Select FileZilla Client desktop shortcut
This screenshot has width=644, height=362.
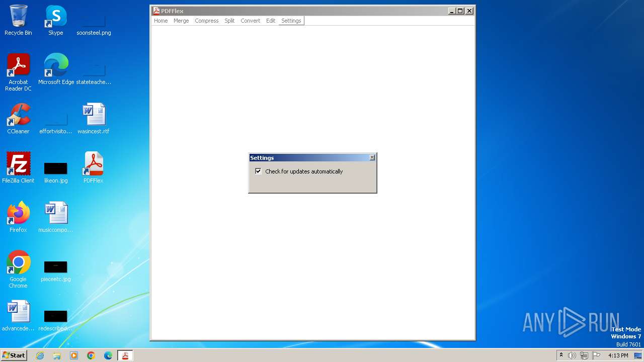click(x=18, y=168)
